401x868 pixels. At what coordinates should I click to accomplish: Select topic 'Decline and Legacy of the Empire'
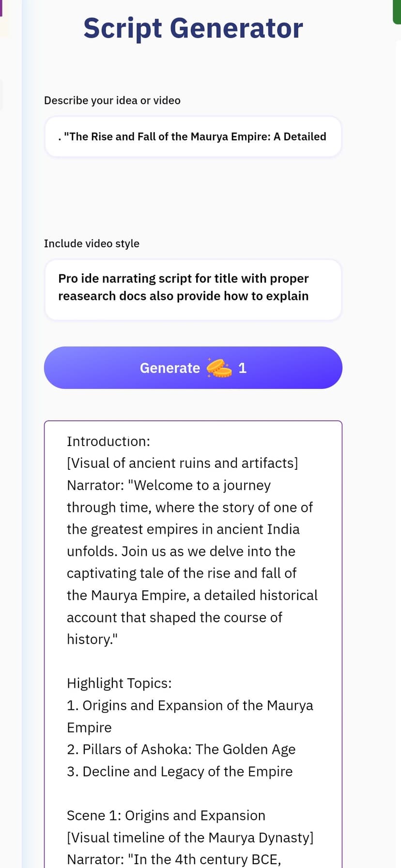(x=180, y=771)
